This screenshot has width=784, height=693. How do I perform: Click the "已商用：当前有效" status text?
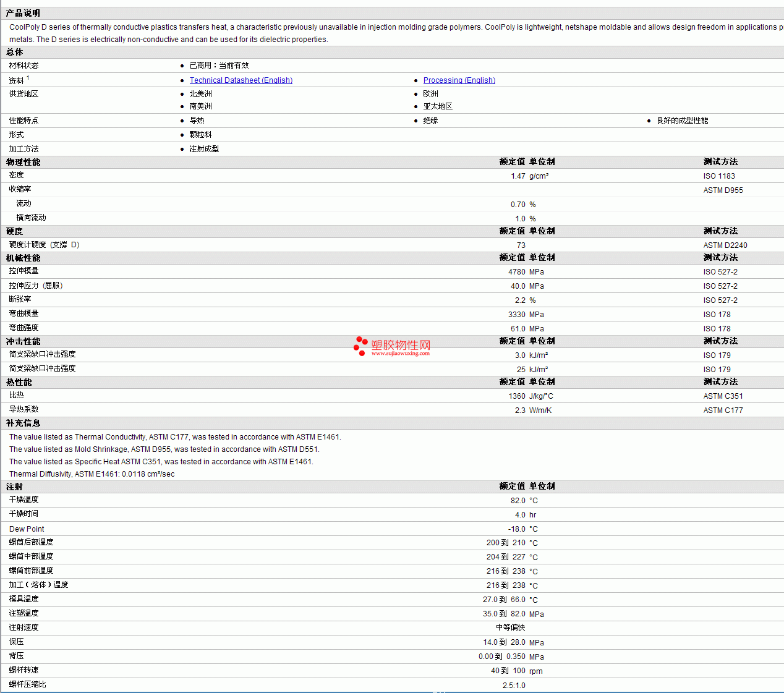coord(219,66)
